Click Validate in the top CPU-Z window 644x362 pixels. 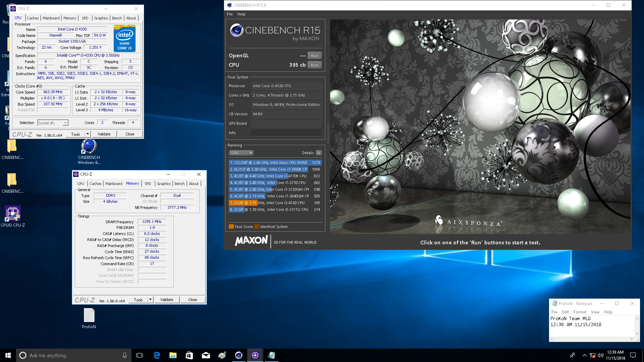pyautogui.click(x=104, y=134)
